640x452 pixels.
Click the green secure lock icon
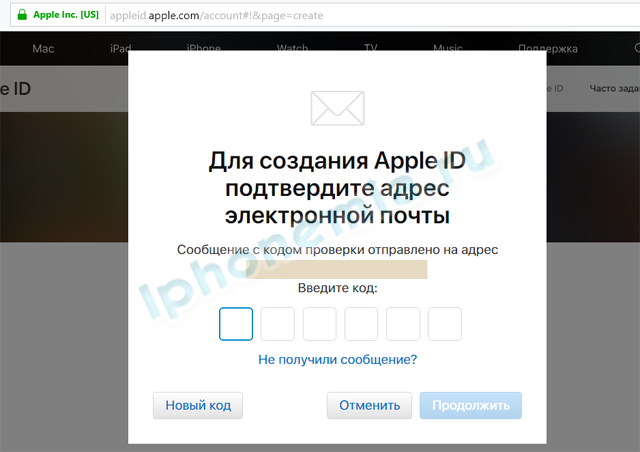[22, 15]
